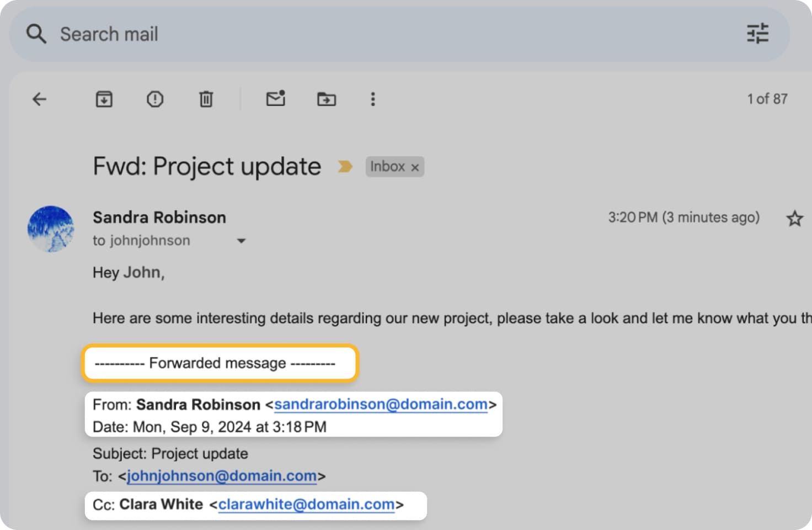Click the clarawhite@domain.com link

[307, 504]
